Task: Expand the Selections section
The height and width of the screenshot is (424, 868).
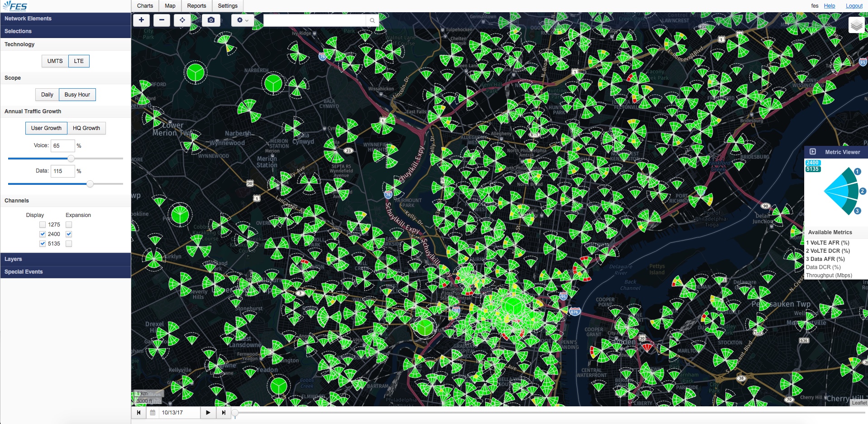Action: 66,31
